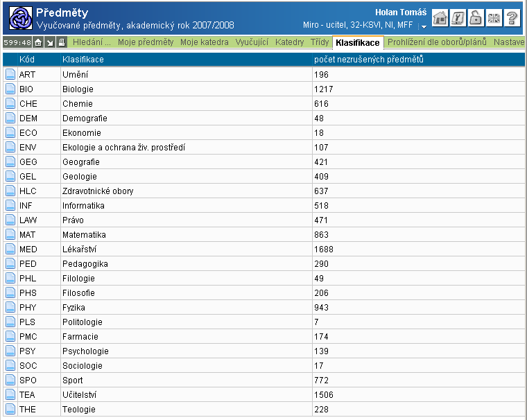Click the small printer icon beside the timer
This screenshot has height=420, width=527.
tap(62, 43)
